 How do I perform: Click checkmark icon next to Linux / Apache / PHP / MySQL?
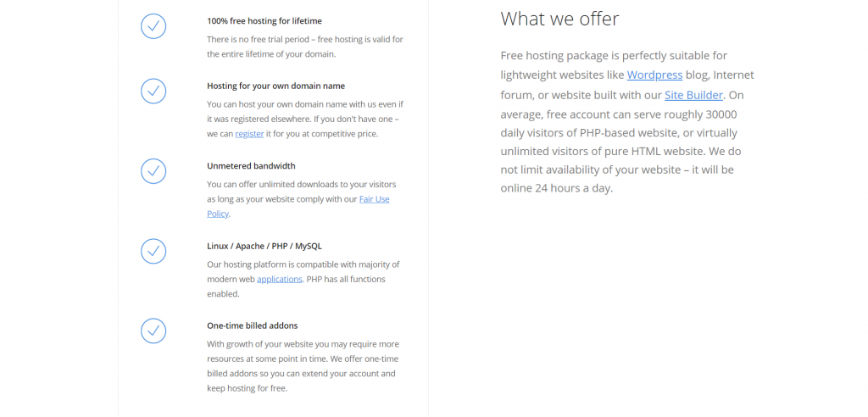(x=153, y=251)
